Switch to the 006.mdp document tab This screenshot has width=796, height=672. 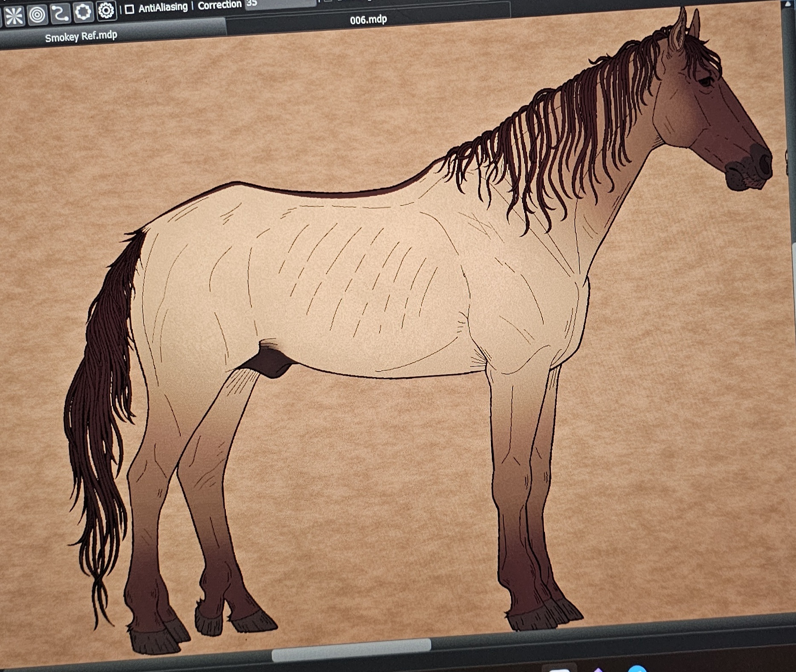[368, 20]
